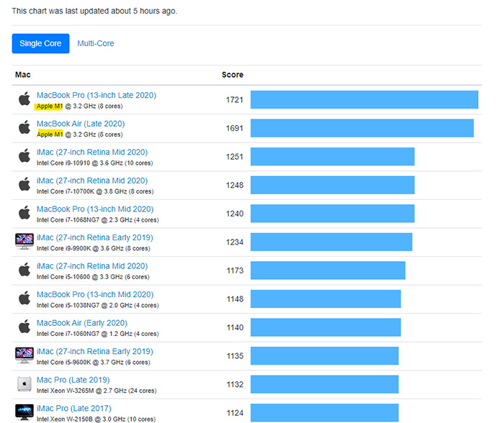Viewport: 504px width, 423px height.
Task: Click Intel Core i7-1060NG7 @ 1.2 GHz text
Action: [98, 334]
